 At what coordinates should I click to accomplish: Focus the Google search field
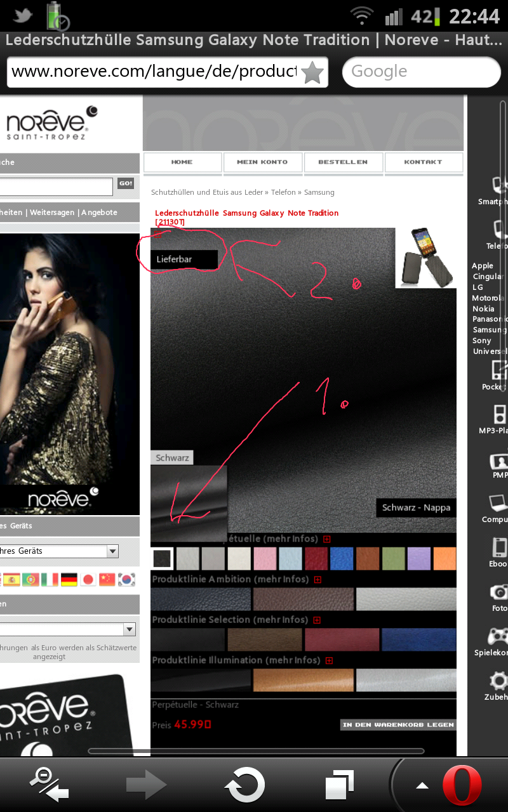click(x=422, y=72)
